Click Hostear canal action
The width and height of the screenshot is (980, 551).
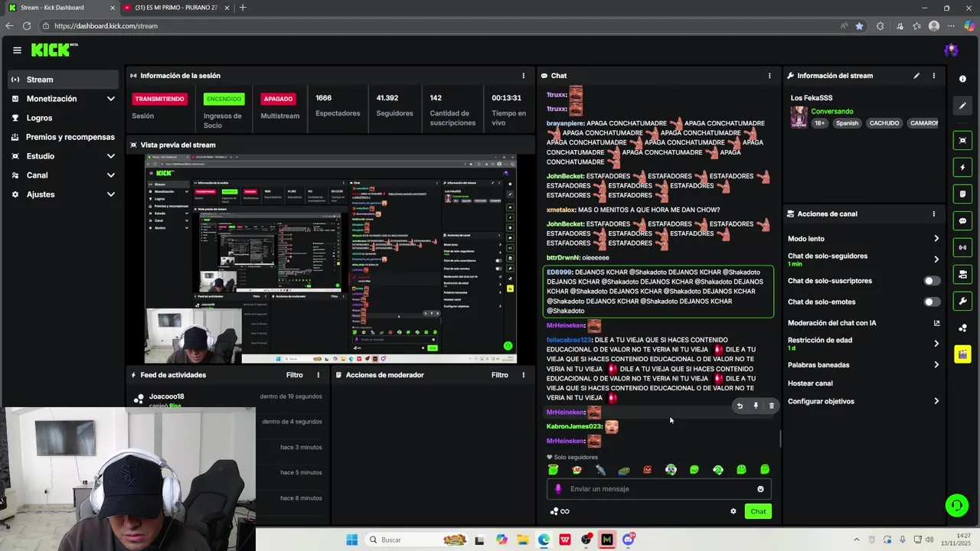[x=810, y=383]
